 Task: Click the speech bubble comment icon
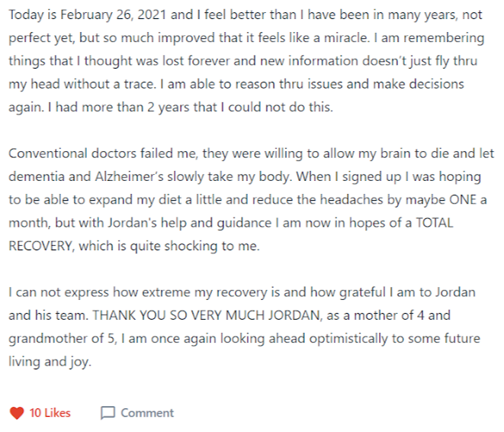tap(108, 413)
